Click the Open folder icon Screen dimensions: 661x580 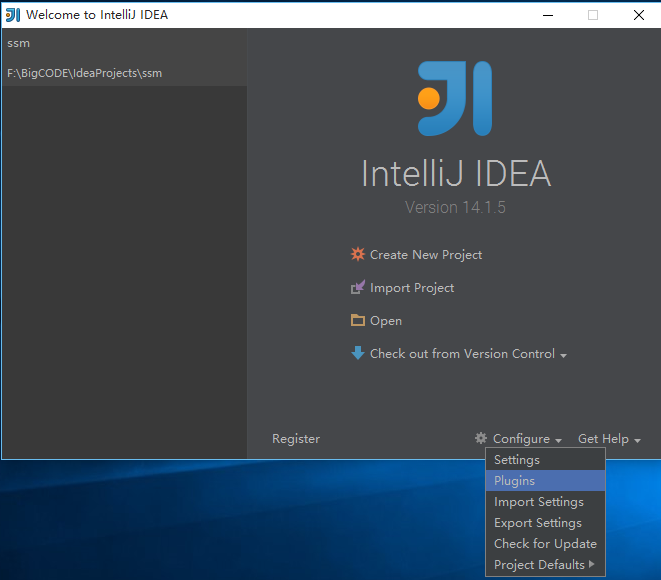[x=357, y=320]
